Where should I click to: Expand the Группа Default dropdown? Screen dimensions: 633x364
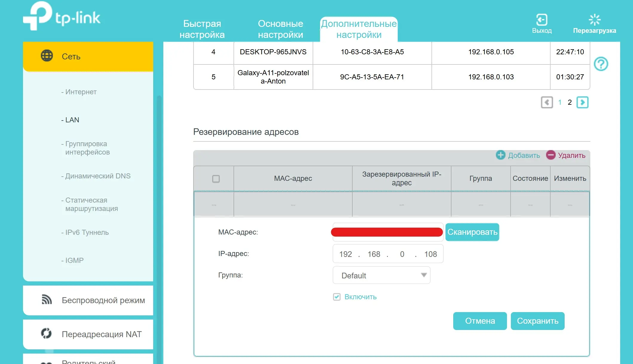(381, 275)
